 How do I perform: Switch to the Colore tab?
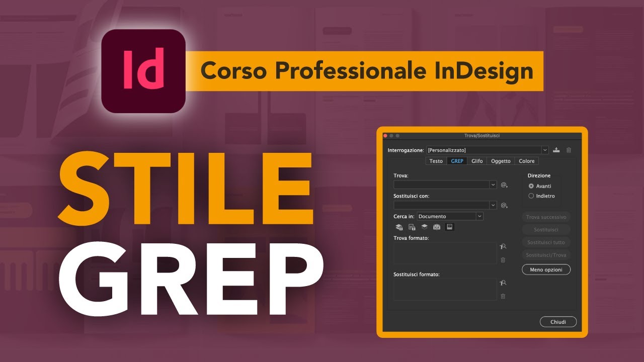[526, 161]
